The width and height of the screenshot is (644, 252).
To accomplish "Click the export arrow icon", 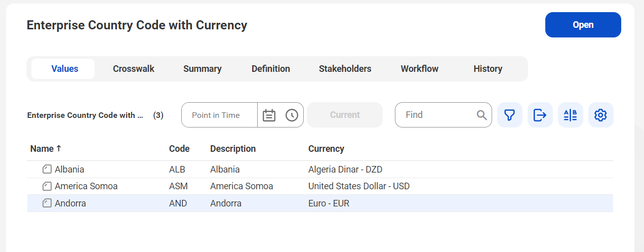I will [x=540, y=115].
